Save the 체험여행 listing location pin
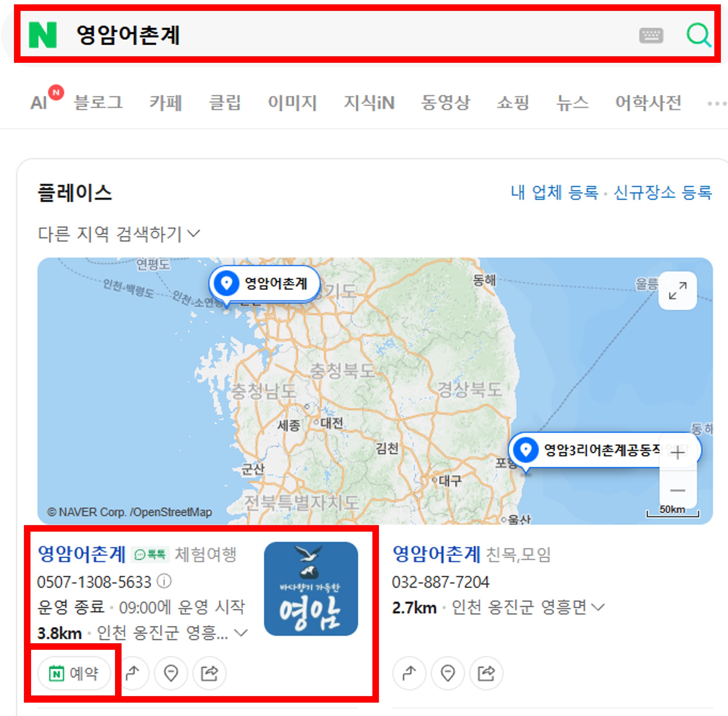 click(x=171, y=673)
